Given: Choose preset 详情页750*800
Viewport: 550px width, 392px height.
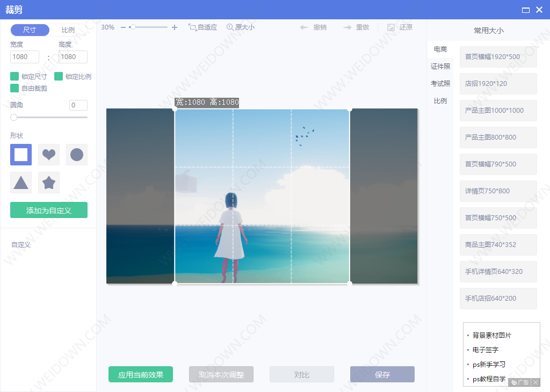Looking at the screenshot, I should click(498, 191).
